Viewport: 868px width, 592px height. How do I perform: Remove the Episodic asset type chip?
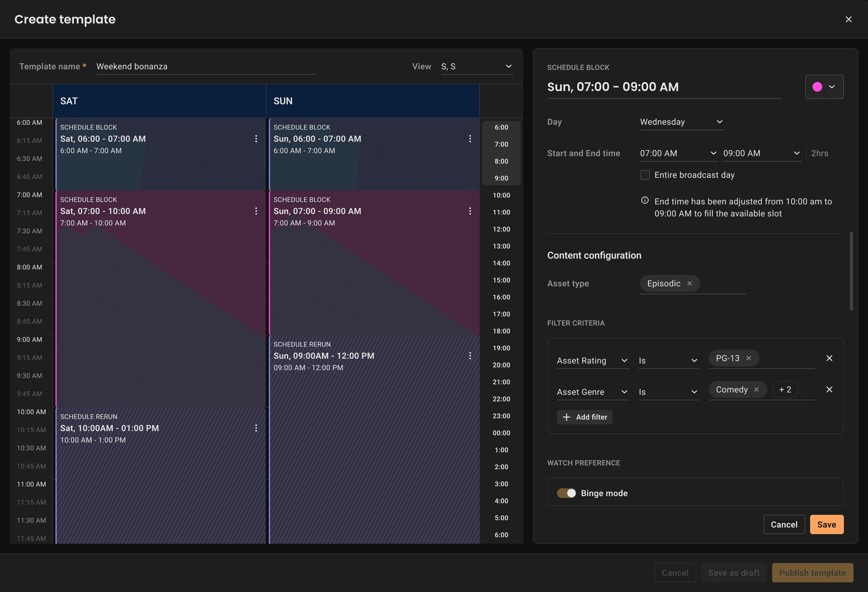coord(690,283)
